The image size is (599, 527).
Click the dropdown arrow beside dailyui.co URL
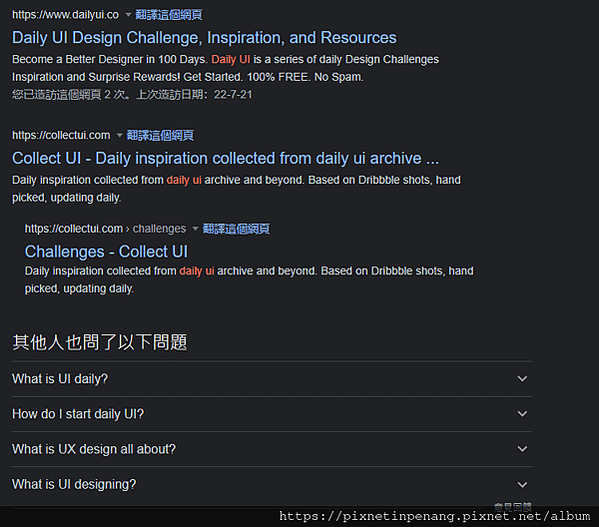(128, 15)
